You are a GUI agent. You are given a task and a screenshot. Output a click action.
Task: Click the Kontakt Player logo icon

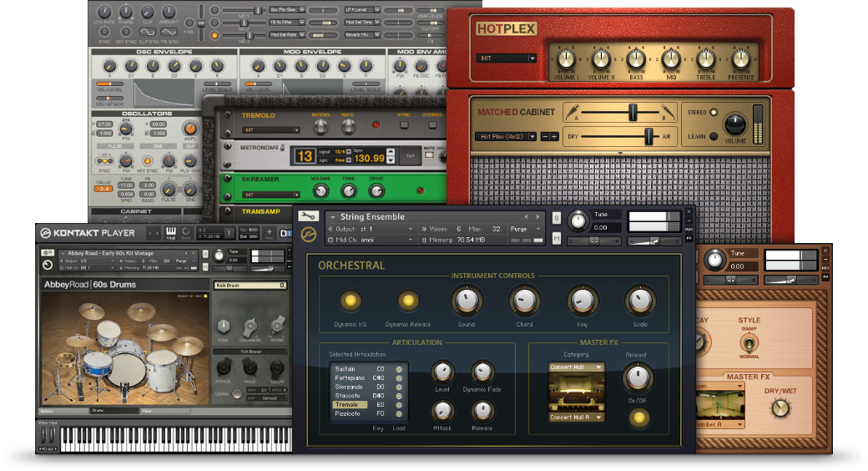pos(46,234)
